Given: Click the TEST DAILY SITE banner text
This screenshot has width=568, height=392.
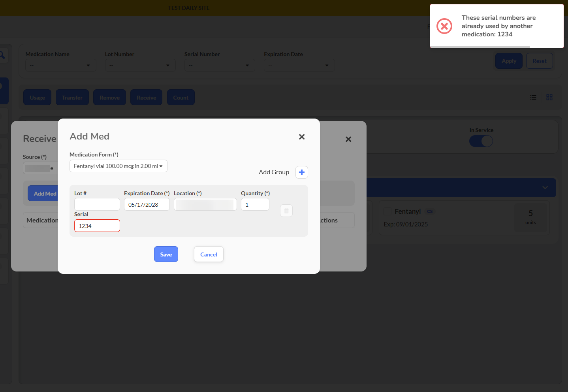Looking at the screenshot, I should click(x=189, y=8).
